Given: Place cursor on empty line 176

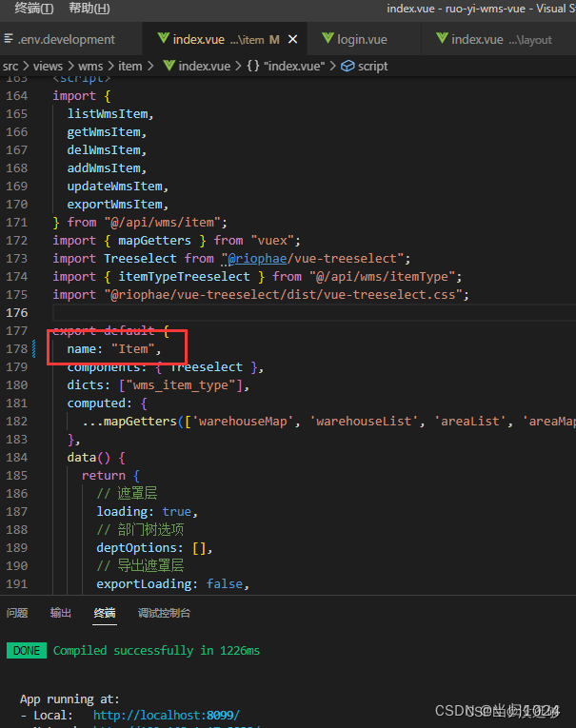Looking at the screenshot, I should click(x=314, y=313).
